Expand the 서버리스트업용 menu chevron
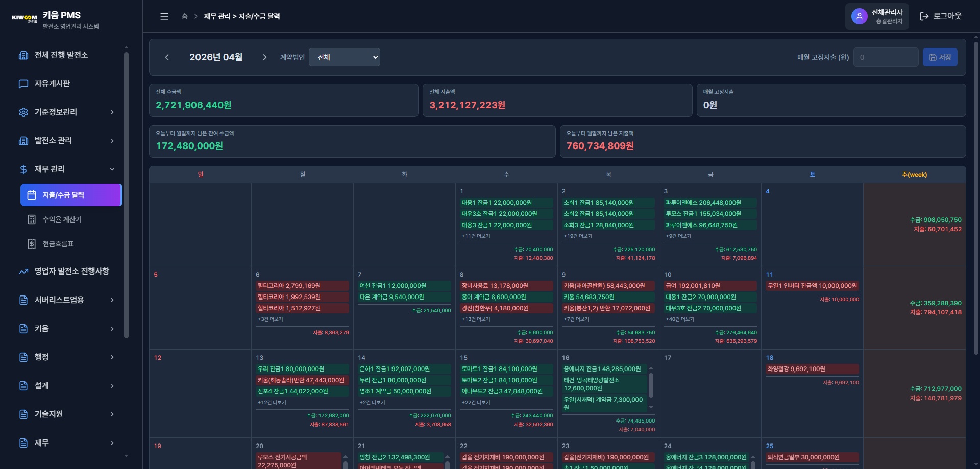980x469 pixels. [112, 300]
